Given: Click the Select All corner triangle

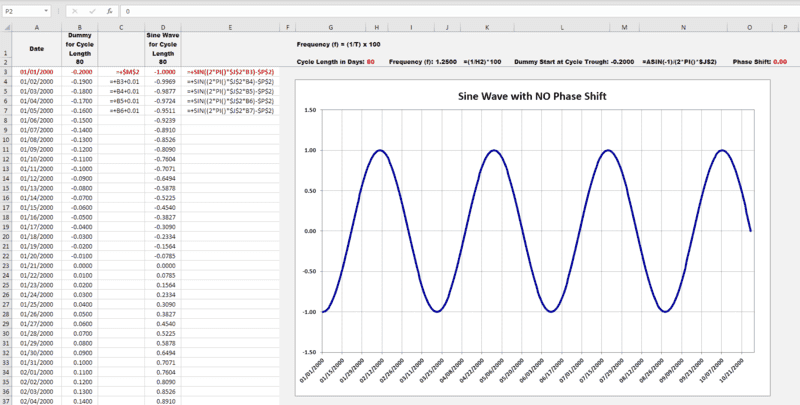Looking at the screenshot, I should (6, 29).
